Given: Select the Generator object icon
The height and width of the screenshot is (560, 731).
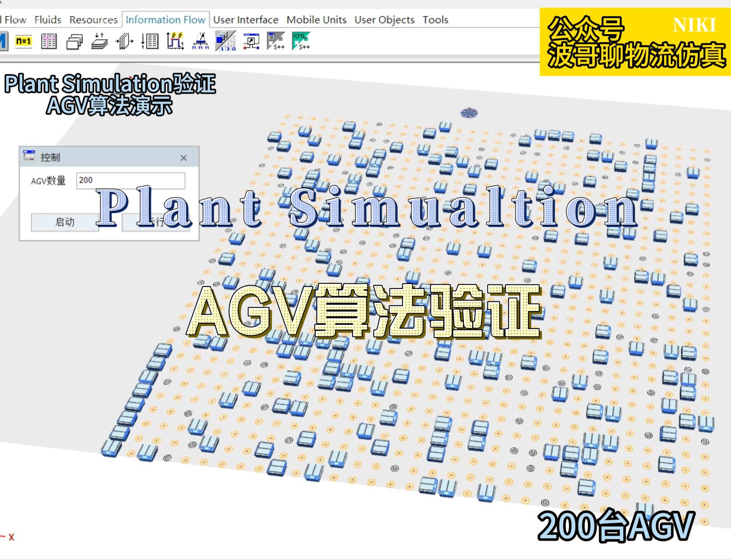Looking at the screenshot, I should pyautogui.click(x=200, y=41).
